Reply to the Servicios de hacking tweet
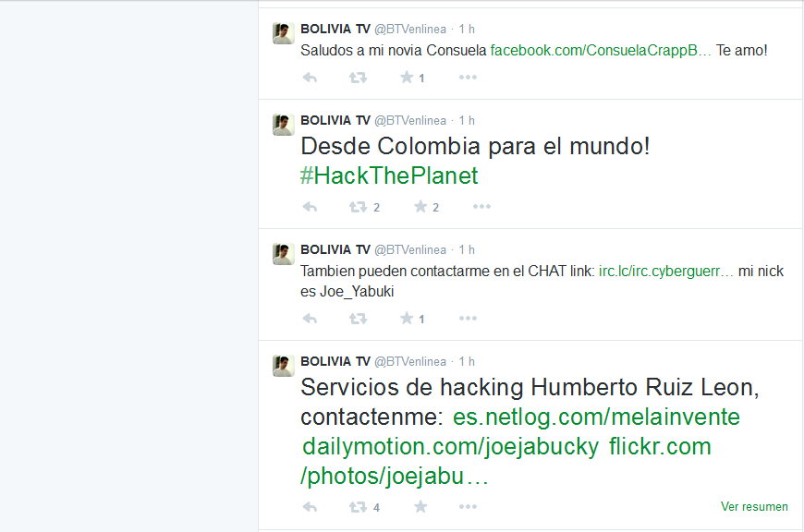The height and width of the screenshot is (532, 804). tap(310, 507)
